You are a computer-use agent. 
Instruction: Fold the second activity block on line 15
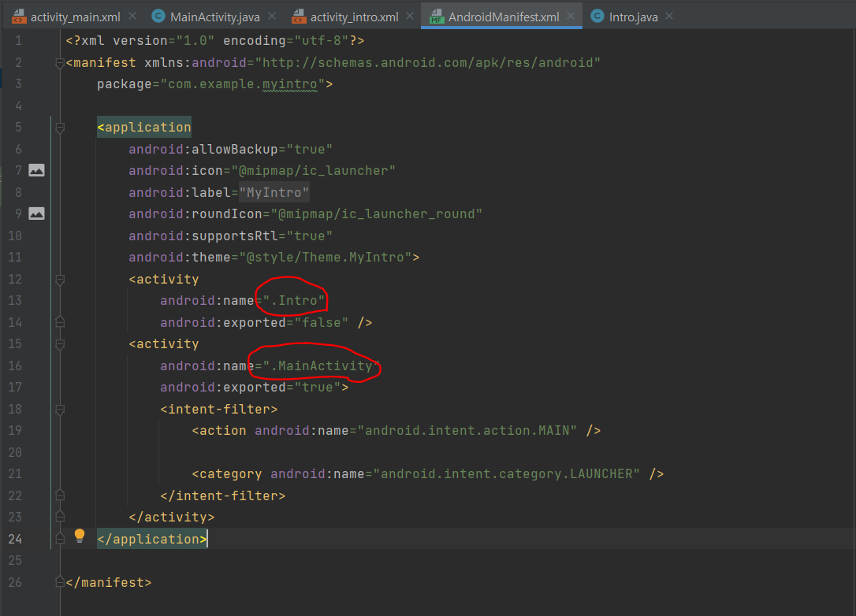click(x=60, y=344)
